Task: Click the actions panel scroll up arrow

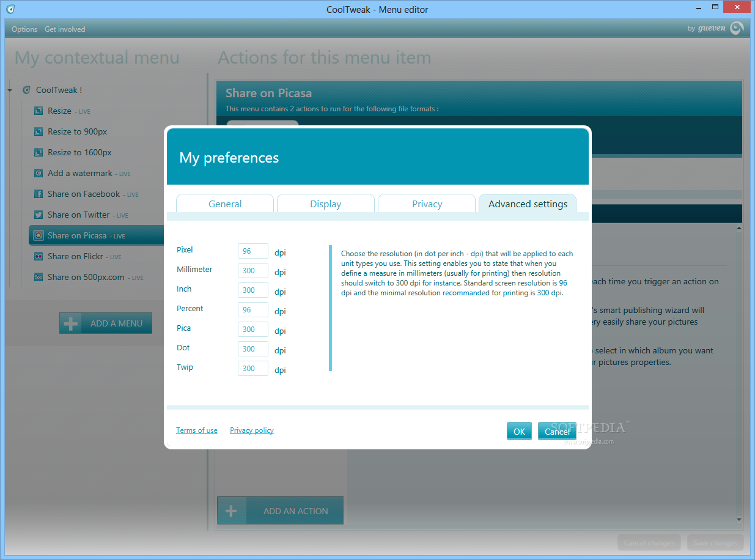Action: [738, 229]
